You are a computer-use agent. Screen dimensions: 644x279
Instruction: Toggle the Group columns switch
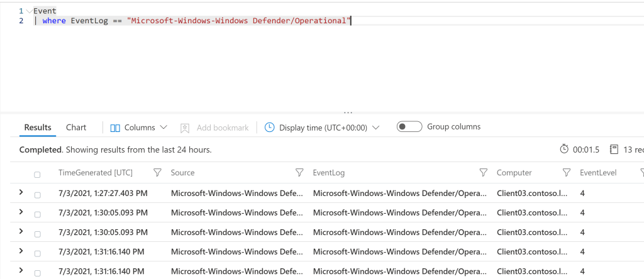(409, 127)
